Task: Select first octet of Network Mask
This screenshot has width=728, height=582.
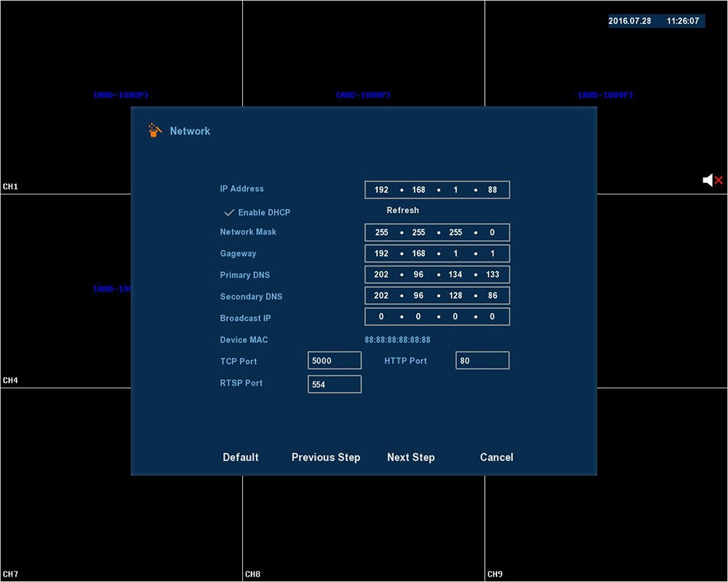Action: (382, 233)
